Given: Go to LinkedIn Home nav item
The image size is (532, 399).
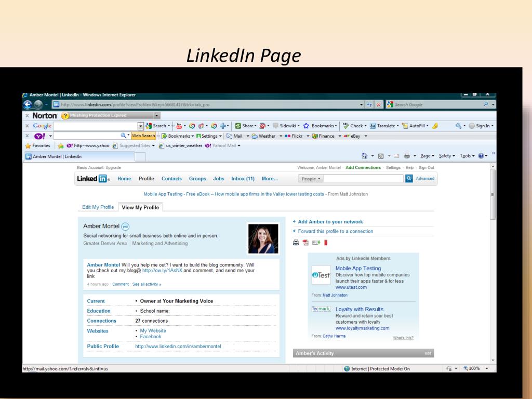Looking at the screenshot, I should click(124, 179).
